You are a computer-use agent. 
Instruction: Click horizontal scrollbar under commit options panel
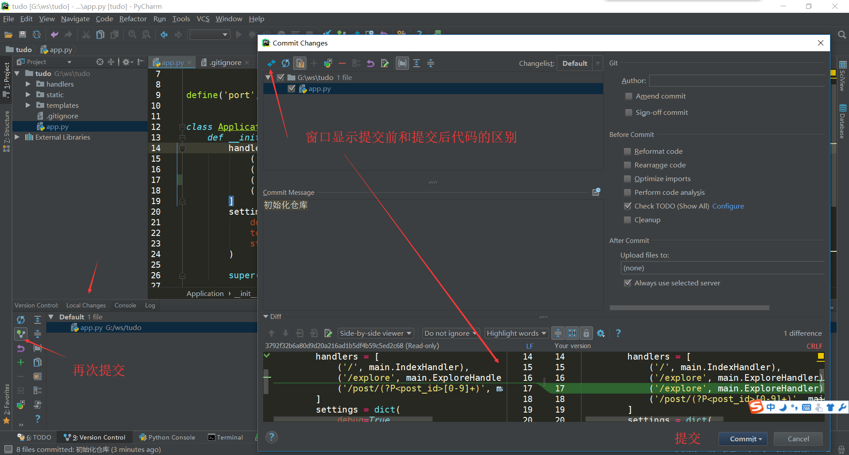coord(690,308)
